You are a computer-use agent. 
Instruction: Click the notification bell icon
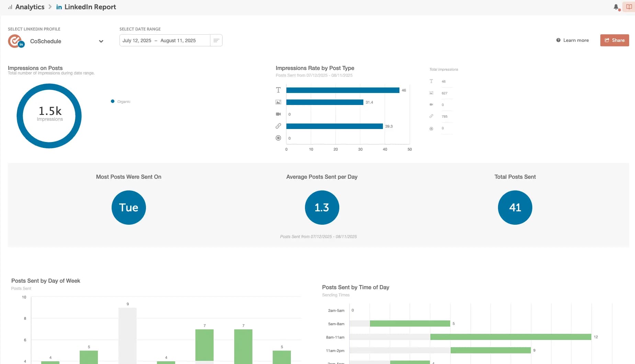pos(616,7)
